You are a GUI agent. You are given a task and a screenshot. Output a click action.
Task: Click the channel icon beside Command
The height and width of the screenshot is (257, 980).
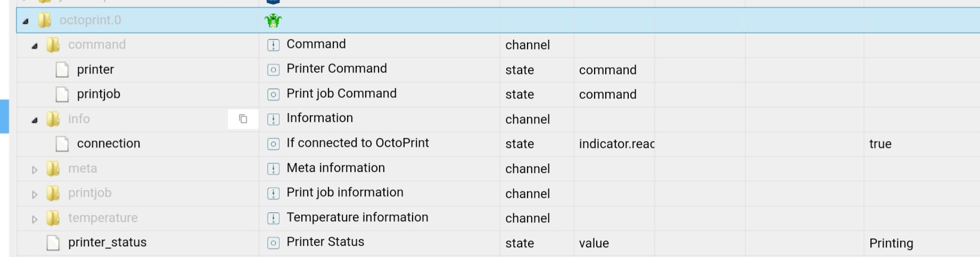(x=273, y=45)
